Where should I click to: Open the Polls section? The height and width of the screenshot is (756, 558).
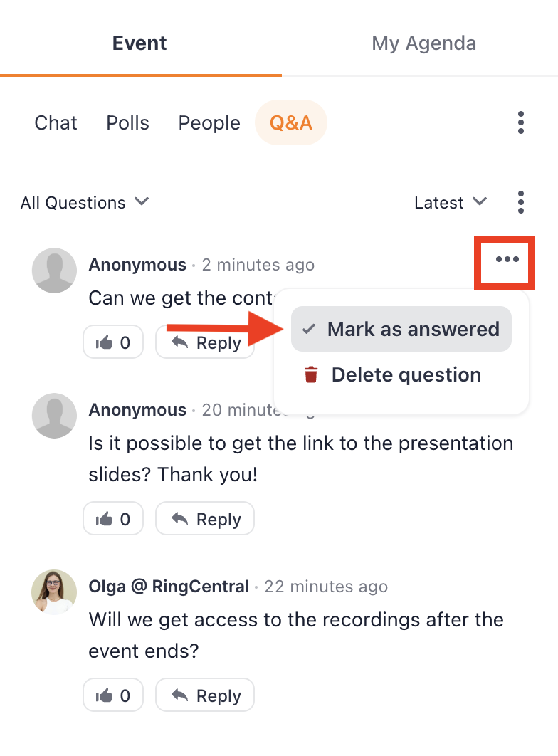click(127, 123)
